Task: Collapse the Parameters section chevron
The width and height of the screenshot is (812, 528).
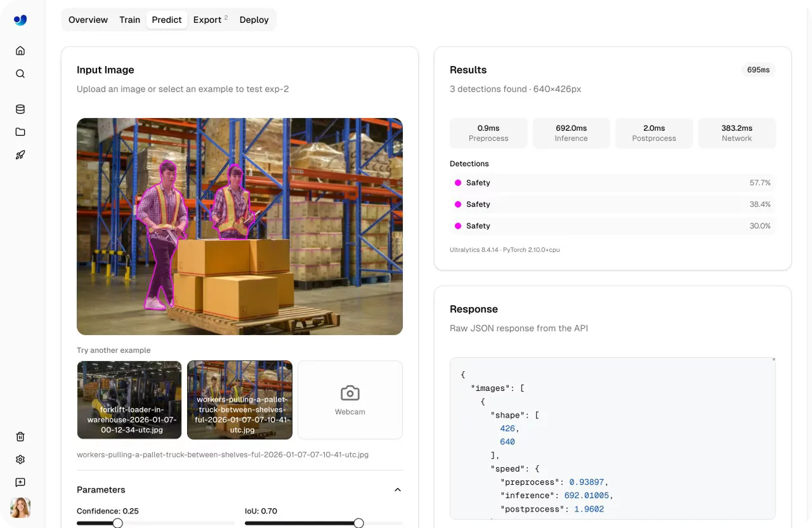Action: point(398,490)
